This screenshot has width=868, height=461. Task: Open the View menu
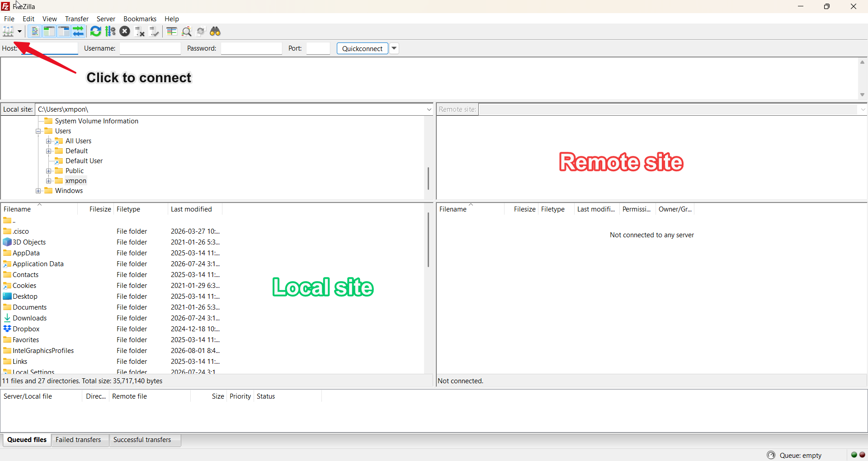(50, 19)
